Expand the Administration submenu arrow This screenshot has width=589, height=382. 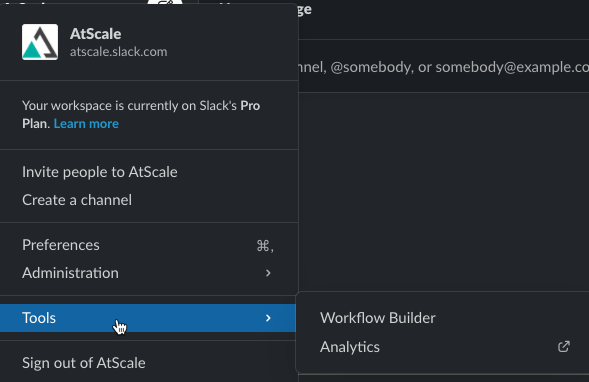pyautogui.click(x=268, y=273)
